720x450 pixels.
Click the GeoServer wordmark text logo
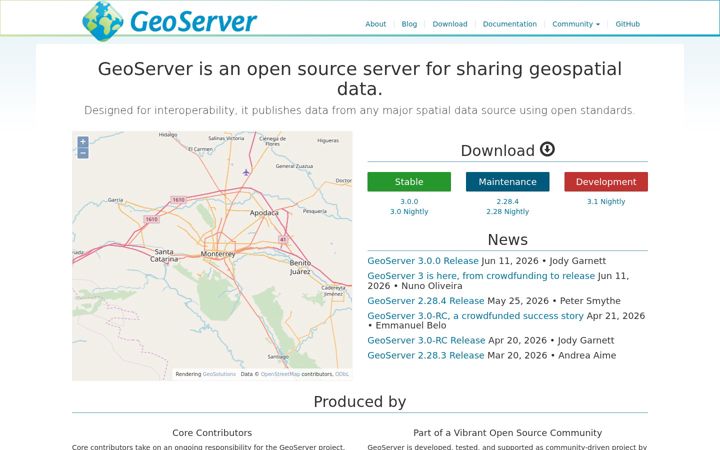pyautogui.click(x=193, y=21)
